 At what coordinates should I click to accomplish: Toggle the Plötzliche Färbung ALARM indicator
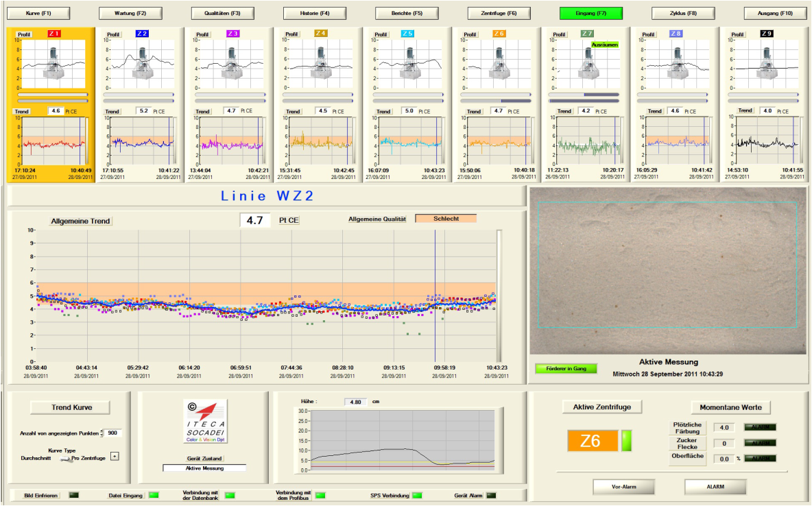pos(761,427)
